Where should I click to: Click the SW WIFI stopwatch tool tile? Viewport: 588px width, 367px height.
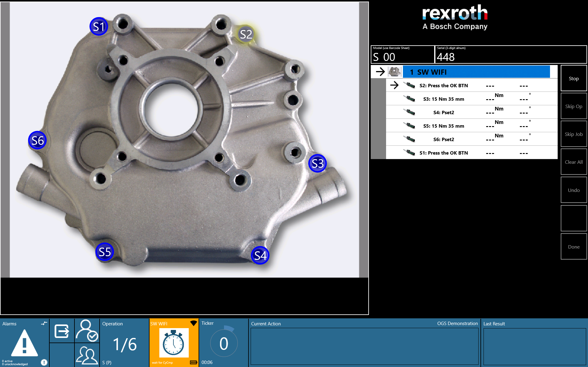pos(174,343)
